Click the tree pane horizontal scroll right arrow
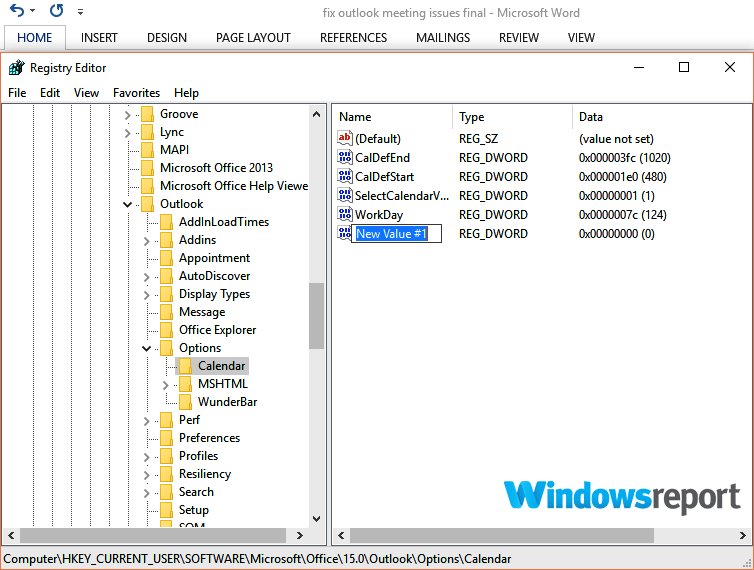This screenshot has width=754, height=570. pos(300,535)
